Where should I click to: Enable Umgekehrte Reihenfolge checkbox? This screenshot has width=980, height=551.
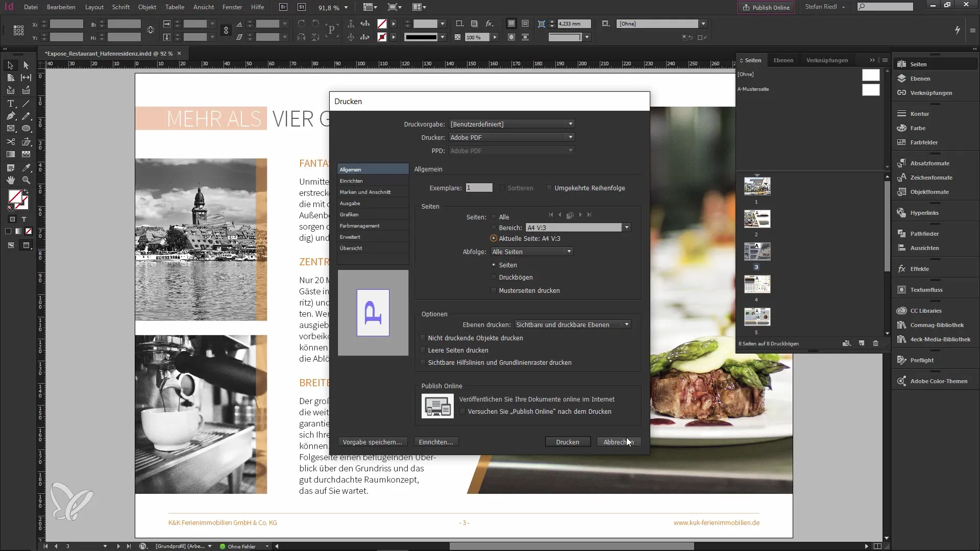tap(549, 188)
